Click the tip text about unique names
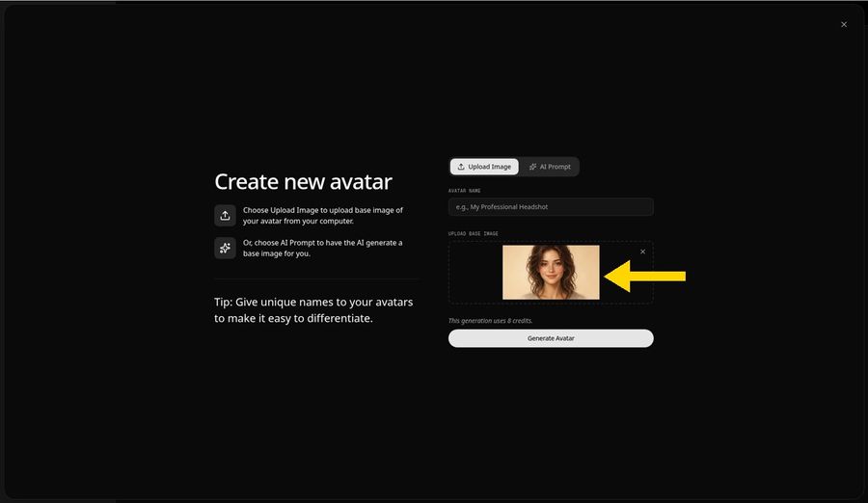This screenshot has width=868, height=503. 313,310
